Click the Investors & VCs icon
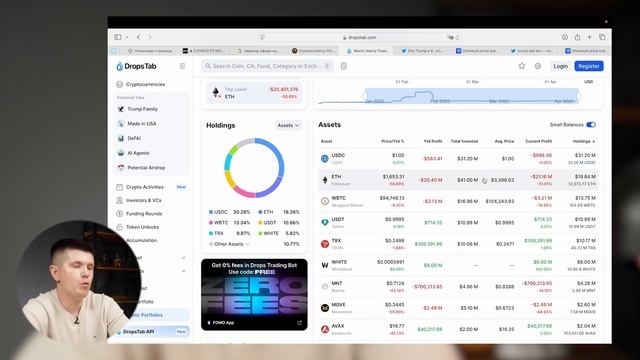640x360 pixels. pos(120,200)
